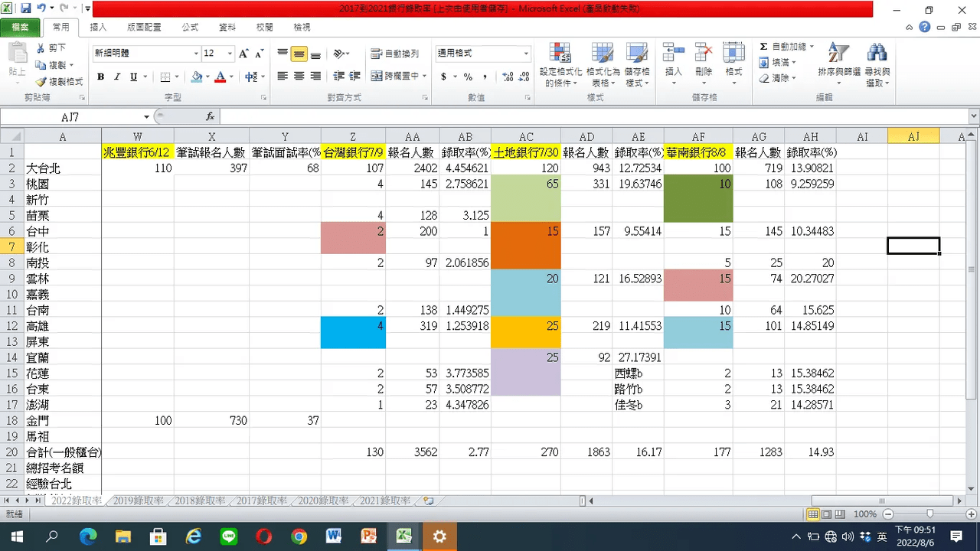Click the 複製格式 format painter brush
Viewport: 980px width, 551px height.
[59, 82]
